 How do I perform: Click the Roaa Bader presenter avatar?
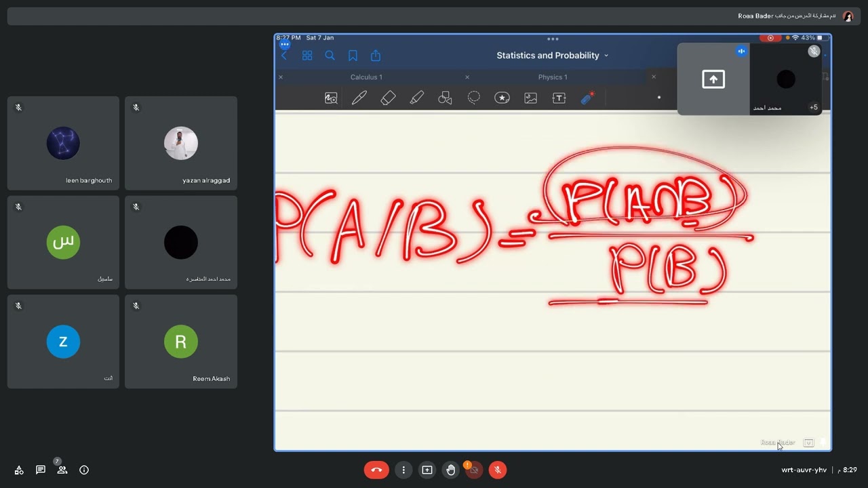848,16
